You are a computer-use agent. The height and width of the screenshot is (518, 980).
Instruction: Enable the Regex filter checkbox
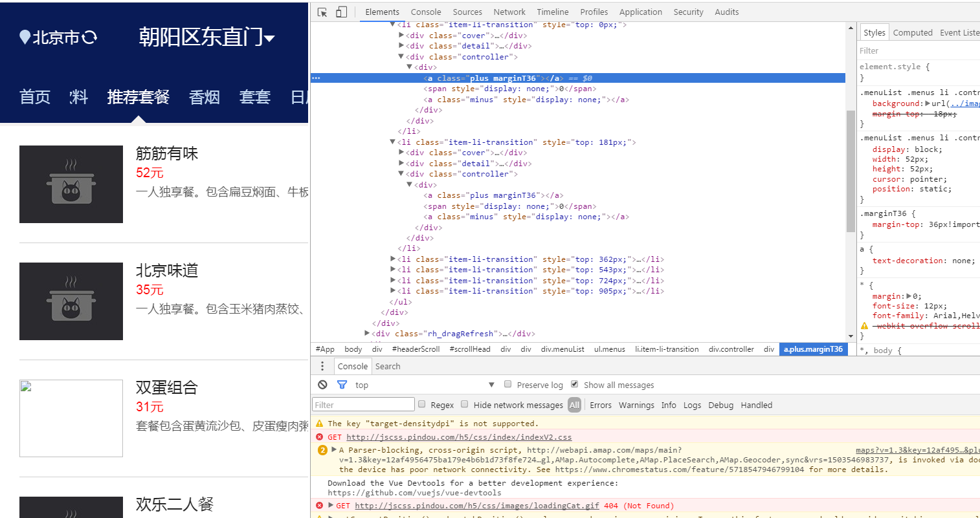tap(422, 404)
